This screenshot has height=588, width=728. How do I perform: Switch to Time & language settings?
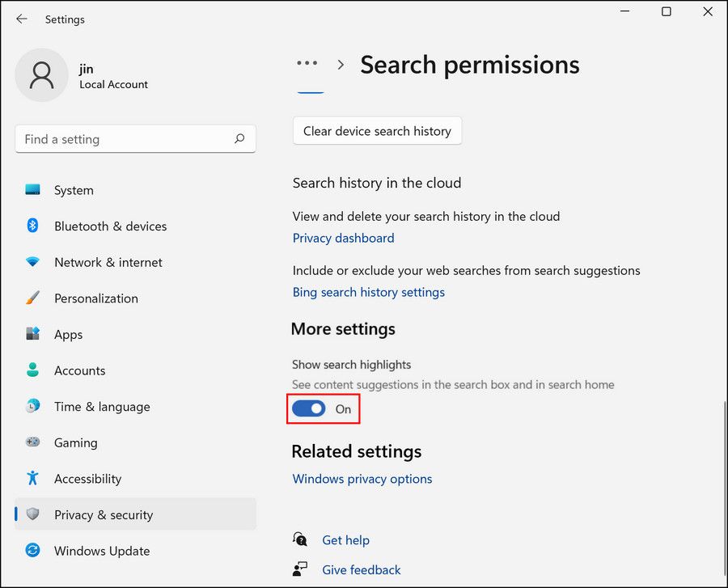(x=101, y=407)
